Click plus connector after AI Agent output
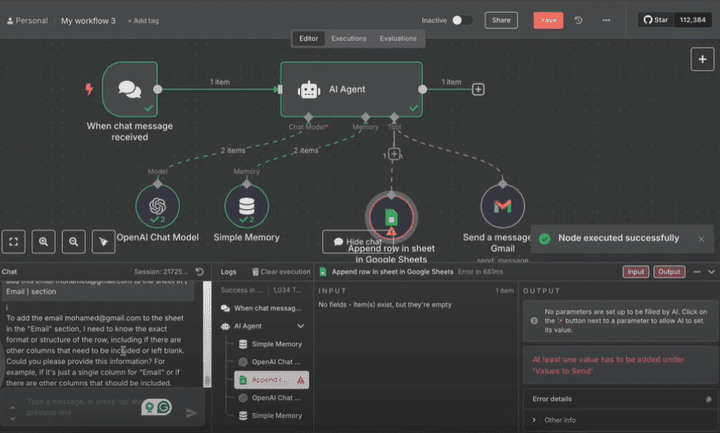This screenshot has height=433, width=720. [x=478, y=89]
